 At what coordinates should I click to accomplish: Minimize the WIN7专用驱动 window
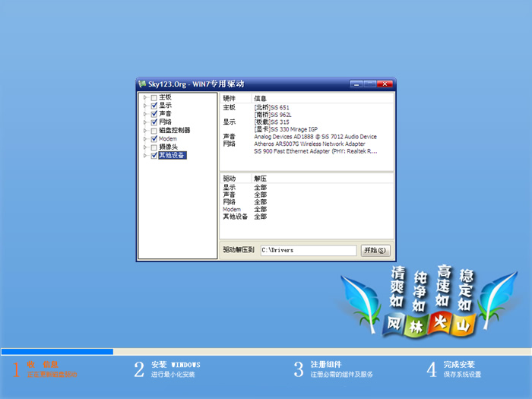(357, 84)
